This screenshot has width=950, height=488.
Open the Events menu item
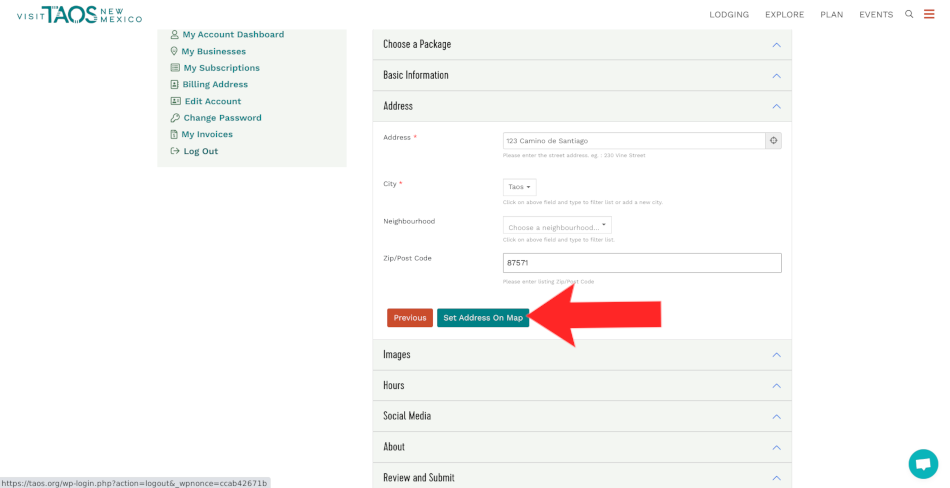(876, 15)
